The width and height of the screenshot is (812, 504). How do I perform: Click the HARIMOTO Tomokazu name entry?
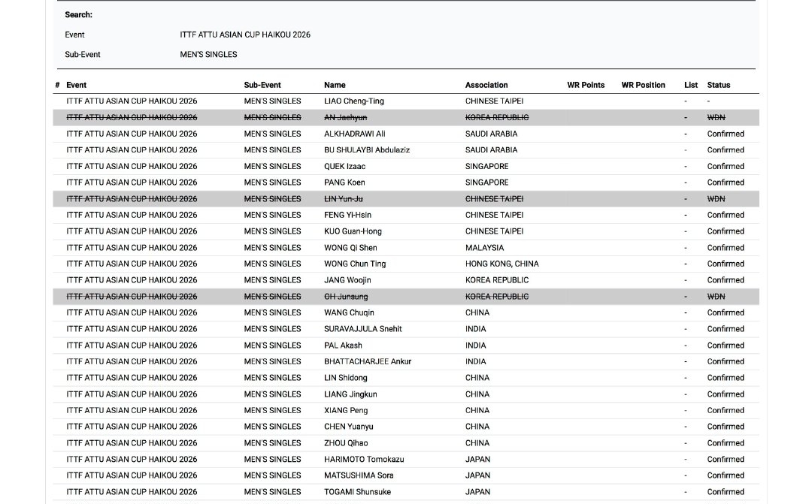pos(364,459)
